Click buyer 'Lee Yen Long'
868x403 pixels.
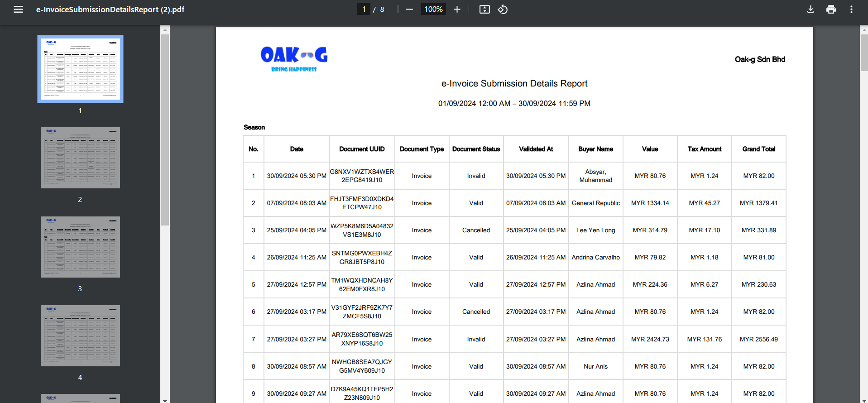595,230
